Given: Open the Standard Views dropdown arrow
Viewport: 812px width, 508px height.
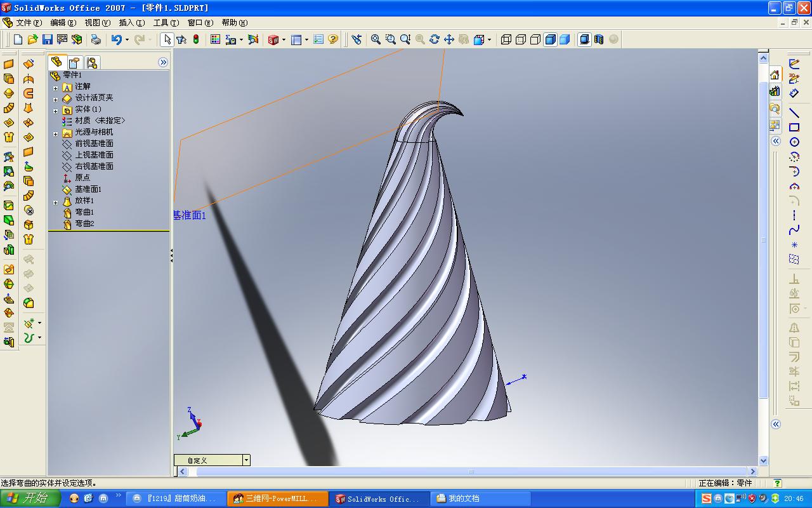Looking at the screenshot, I should [489, 39].
